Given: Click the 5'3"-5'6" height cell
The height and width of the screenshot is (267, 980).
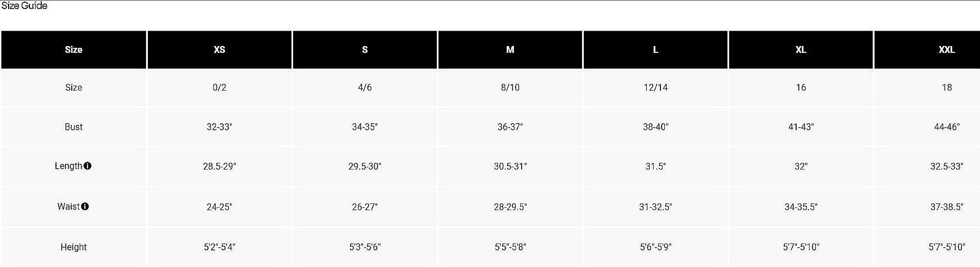Looking at the screenshot, I should pyautogui.click(x=365, y=247).
